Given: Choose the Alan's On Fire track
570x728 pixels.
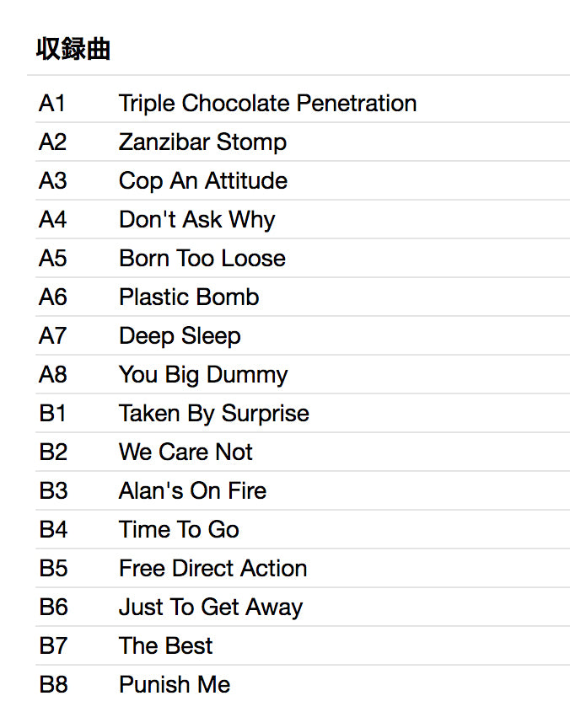Looking at the screenshot, I should pyautogui.click(x=192, y=491).
